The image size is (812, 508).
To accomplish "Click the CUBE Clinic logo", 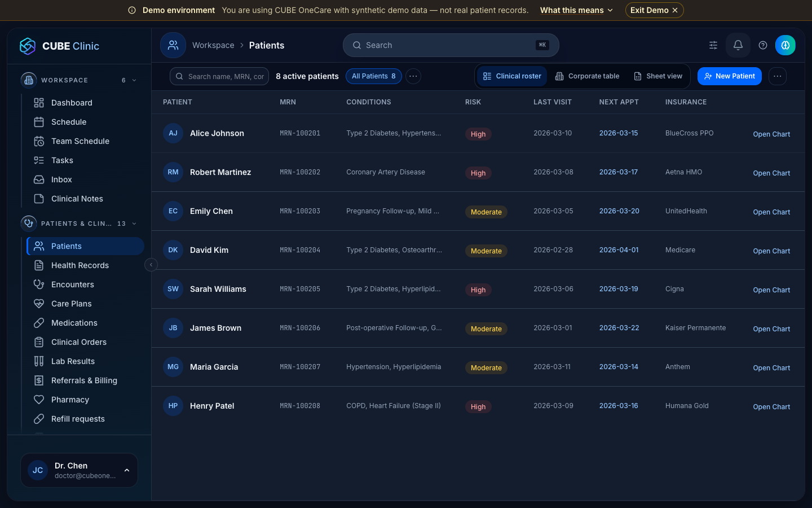I will [59, 46].
